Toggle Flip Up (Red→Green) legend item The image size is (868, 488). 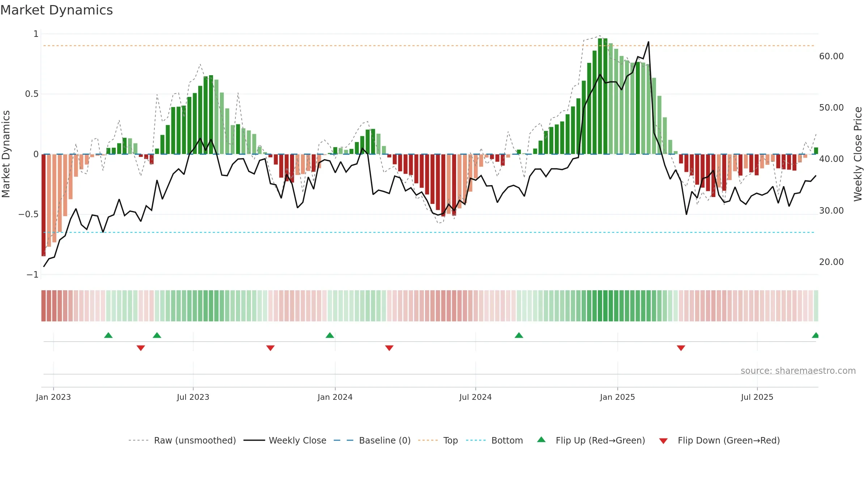[x=591, y=440]
